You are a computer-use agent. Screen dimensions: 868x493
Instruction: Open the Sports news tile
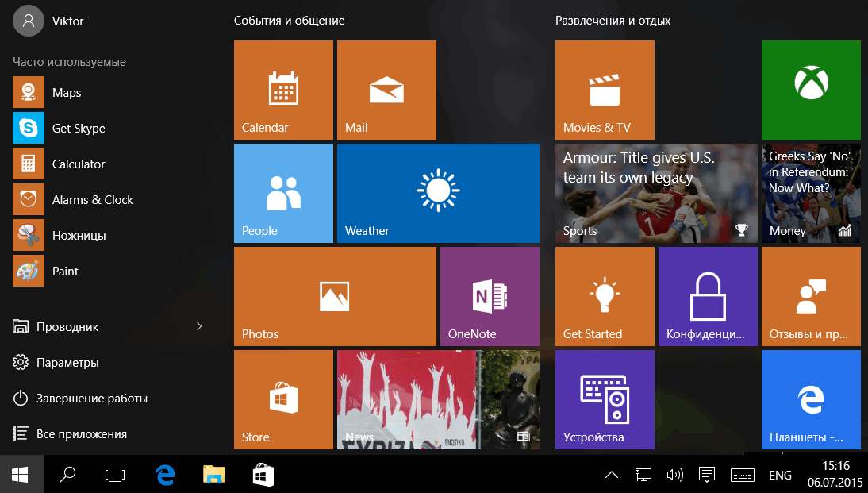click(656, 194)
